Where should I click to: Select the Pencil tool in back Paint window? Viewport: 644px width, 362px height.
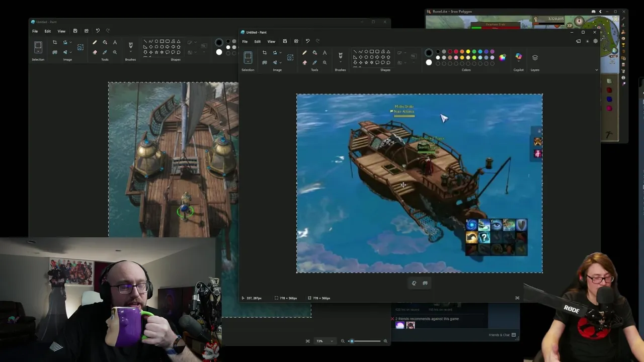tap(95, 42)
